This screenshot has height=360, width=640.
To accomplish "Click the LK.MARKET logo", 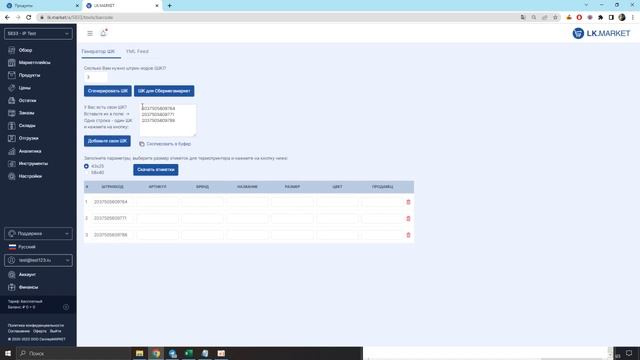I will pos(601,33).
